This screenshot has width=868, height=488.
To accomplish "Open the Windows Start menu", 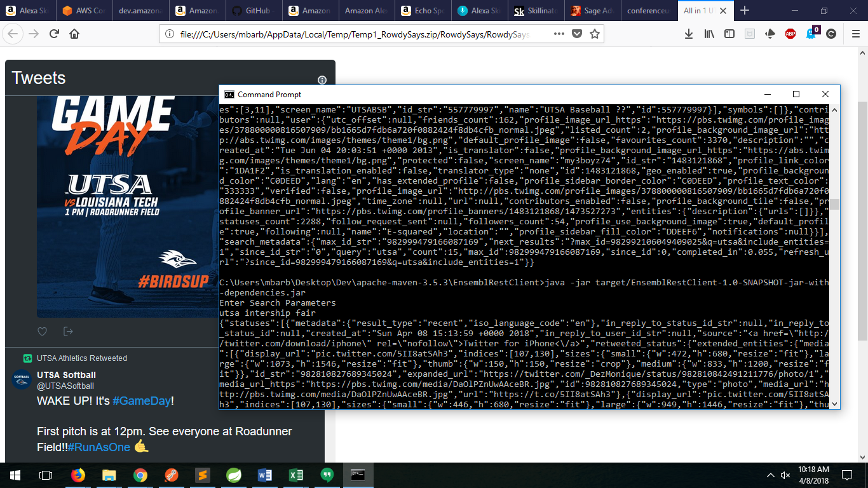I will pyautogui.click(x=15, y=475).
